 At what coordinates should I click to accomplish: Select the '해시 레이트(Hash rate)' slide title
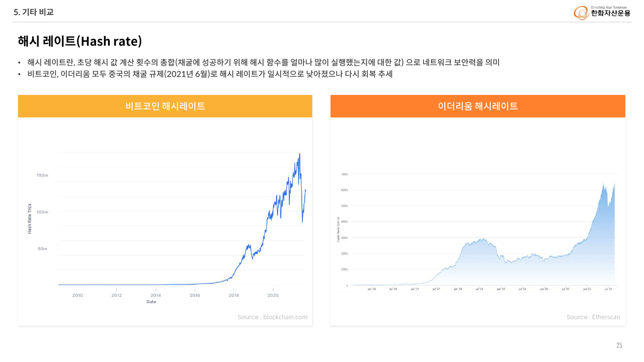coord(80,41)
